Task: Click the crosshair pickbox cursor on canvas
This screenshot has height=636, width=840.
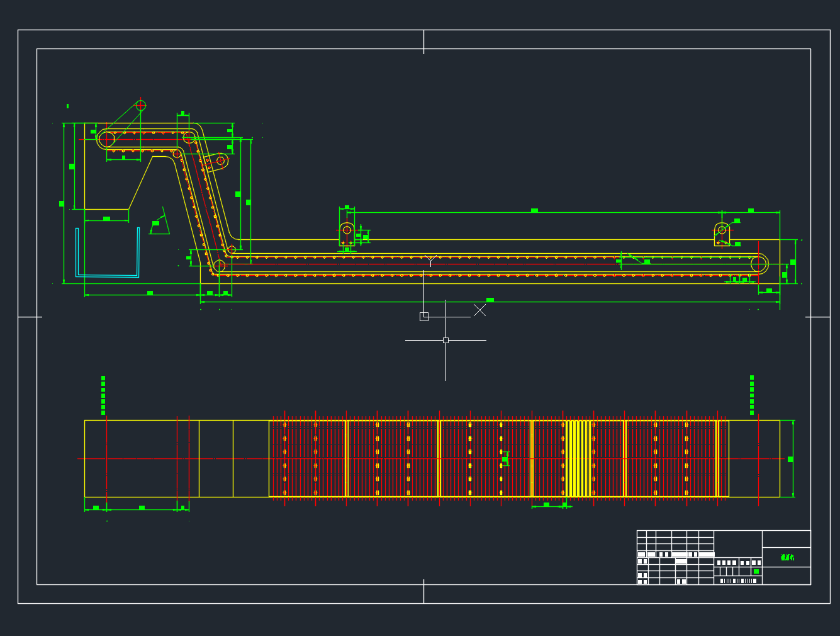Action: tap(445, 339)
